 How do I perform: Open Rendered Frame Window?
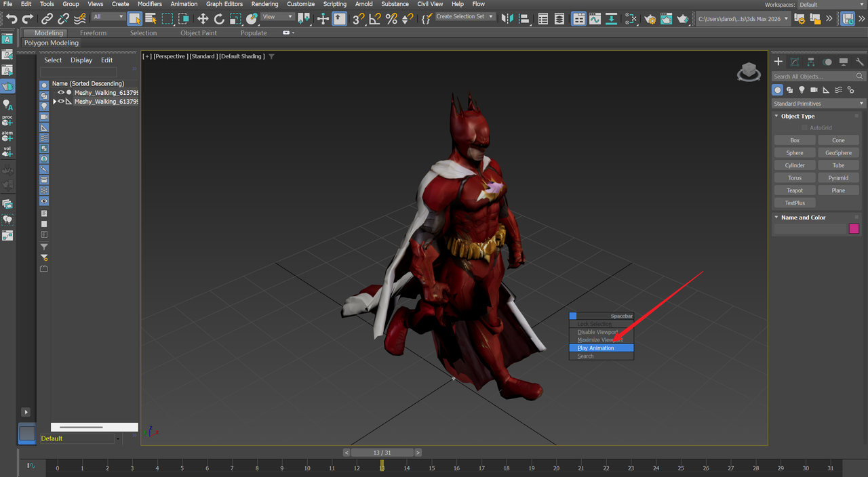[x=667, y=19]
